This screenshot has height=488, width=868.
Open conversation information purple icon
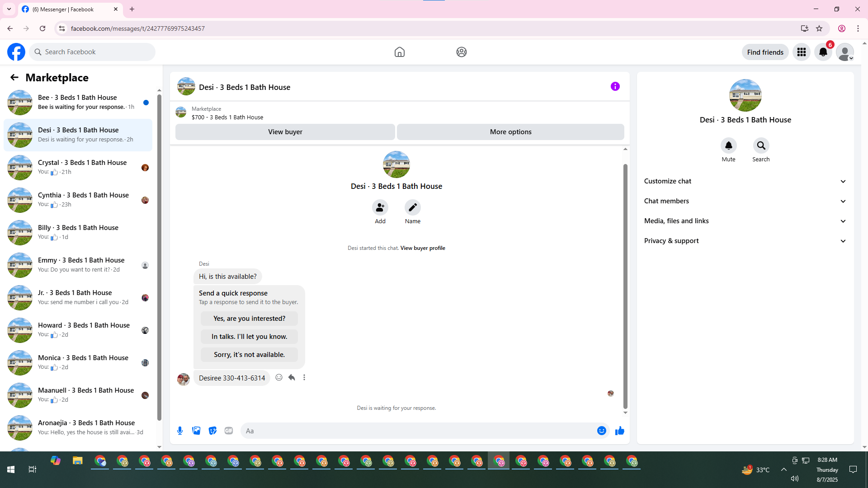click(615, 86)
